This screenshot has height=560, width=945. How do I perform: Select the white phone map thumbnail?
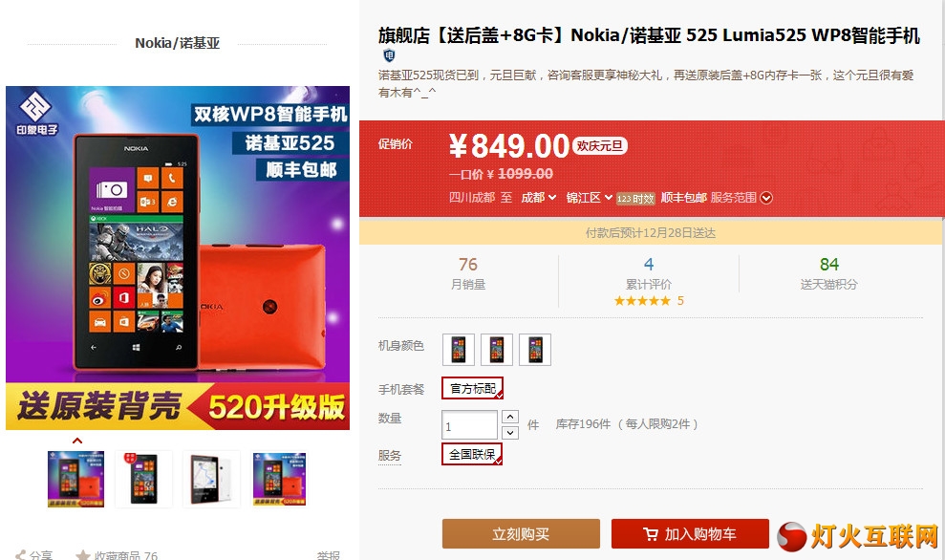(x=211, y=479)
